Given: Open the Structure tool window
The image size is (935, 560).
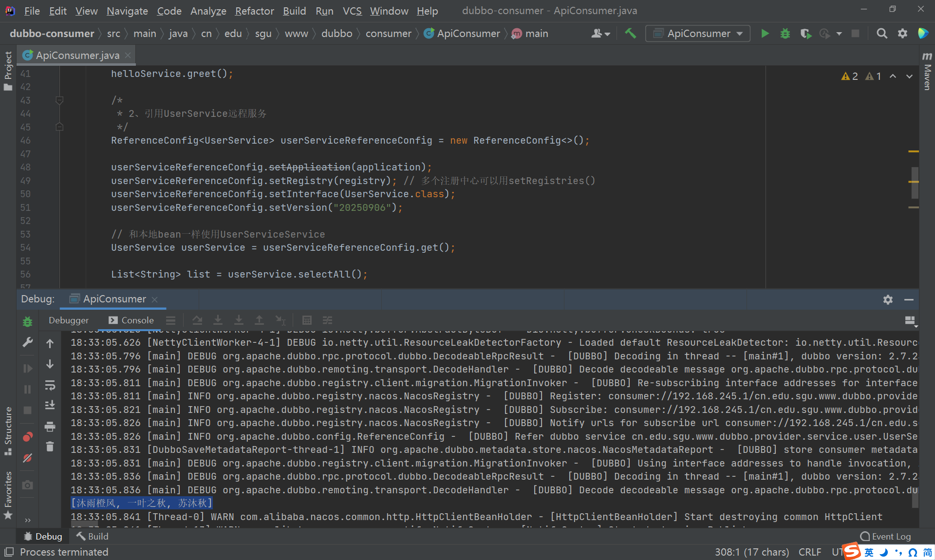Looking at the screenshot, I should click(x=8, y=431).
